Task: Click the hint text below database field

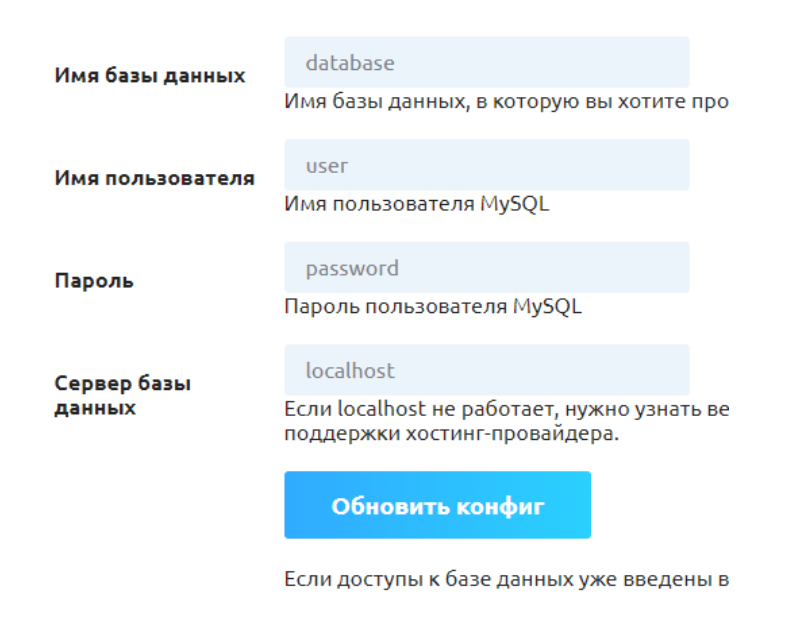Action: click(505, 102)
